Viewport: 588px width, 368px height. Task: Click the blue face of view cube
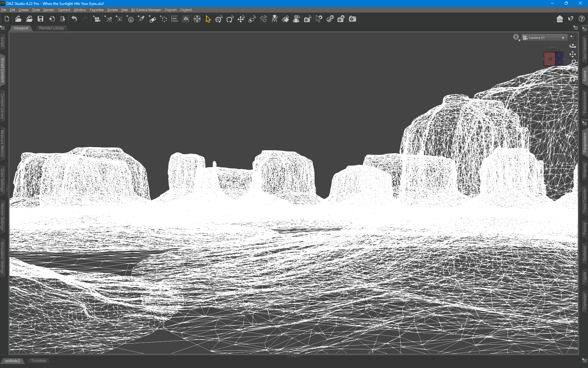pos(559,59)
